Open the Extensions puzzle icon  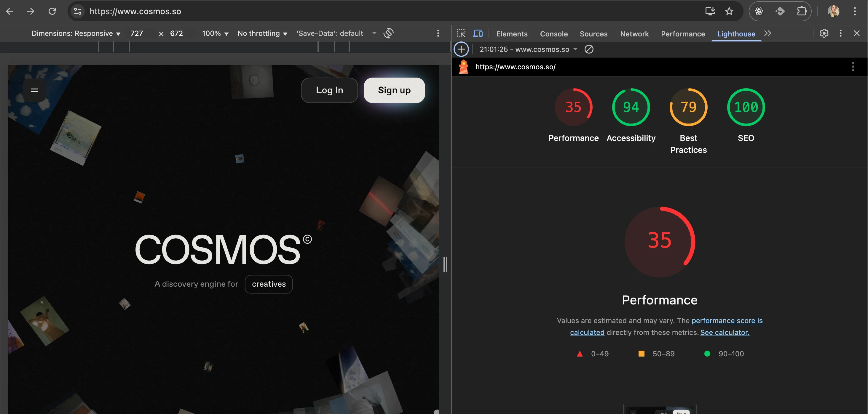pos(802,12)
